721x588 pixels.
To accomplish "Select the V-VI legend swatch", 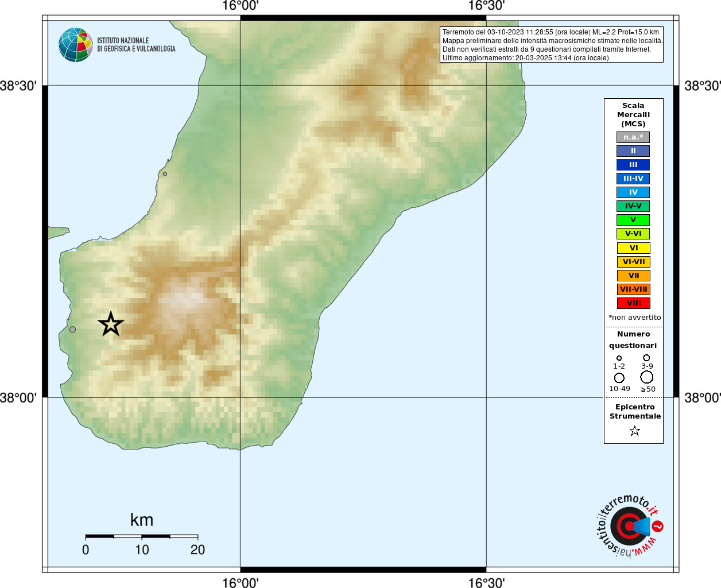I will [633, 234].
